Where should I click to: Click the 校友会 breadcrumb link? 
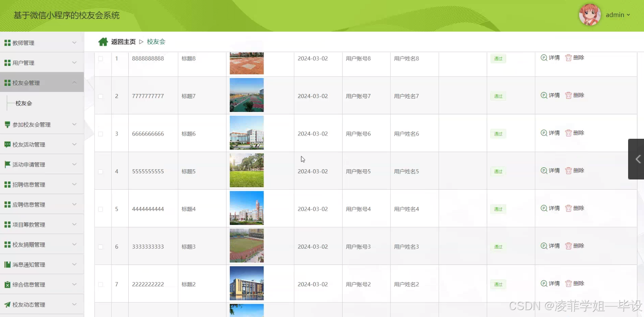click(x=156, y=42)
